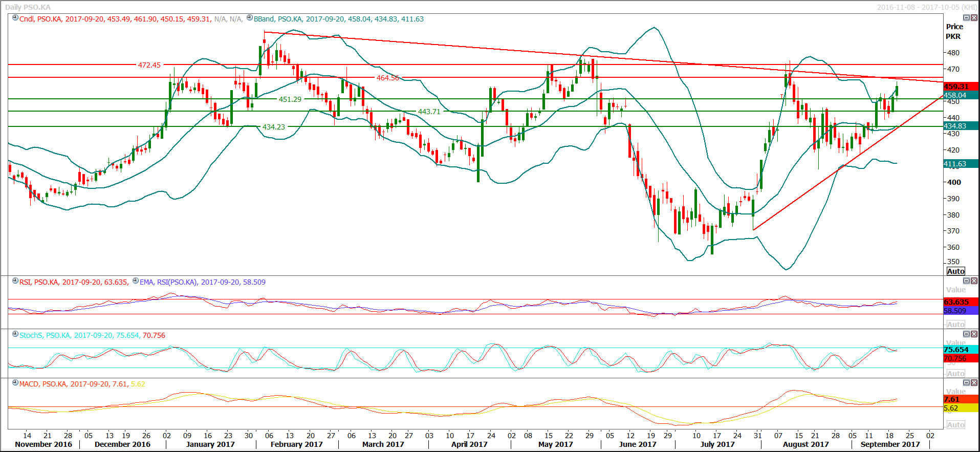Screen dimensions: 980x452
Task: Click the clock icon beside StochS label
Action: pos(15,334)
